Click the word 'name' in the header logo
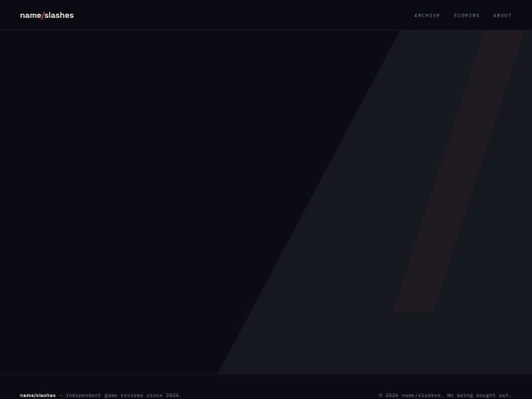The image size is (532, 399). click(31, 16)
